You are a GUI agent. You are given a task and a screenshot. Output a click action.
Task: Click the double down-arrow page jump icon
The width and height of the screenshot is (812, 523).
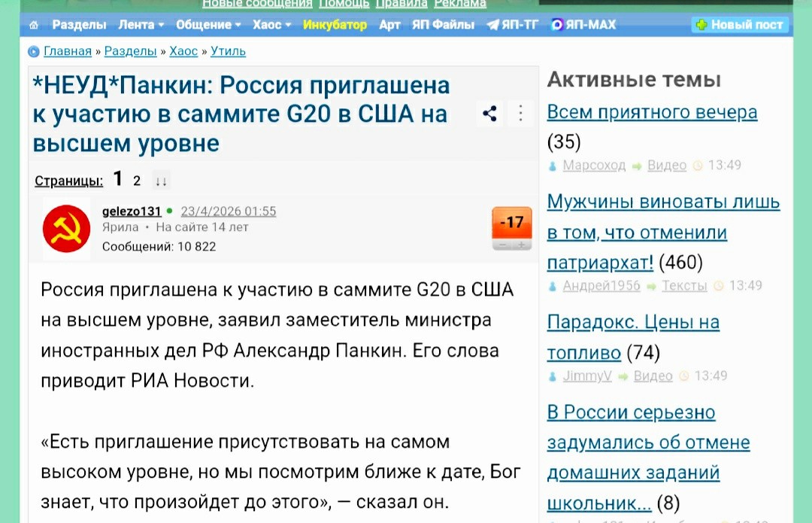tap(161, 181)
